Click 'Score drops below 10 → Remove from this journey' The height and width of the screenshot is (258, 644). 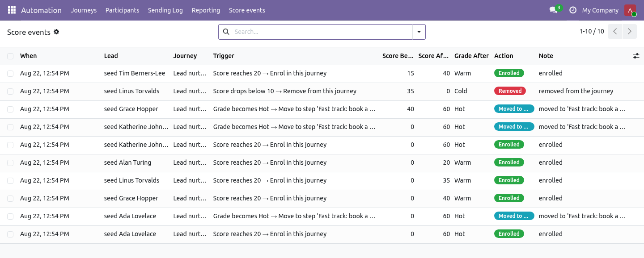(x=285, y=91)
